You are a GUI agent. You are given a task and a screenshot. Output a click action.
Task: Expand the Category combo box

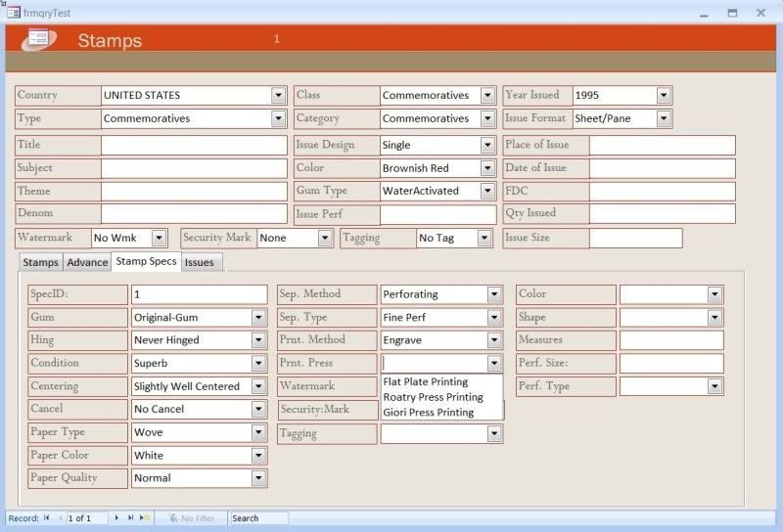coord(487,118)
